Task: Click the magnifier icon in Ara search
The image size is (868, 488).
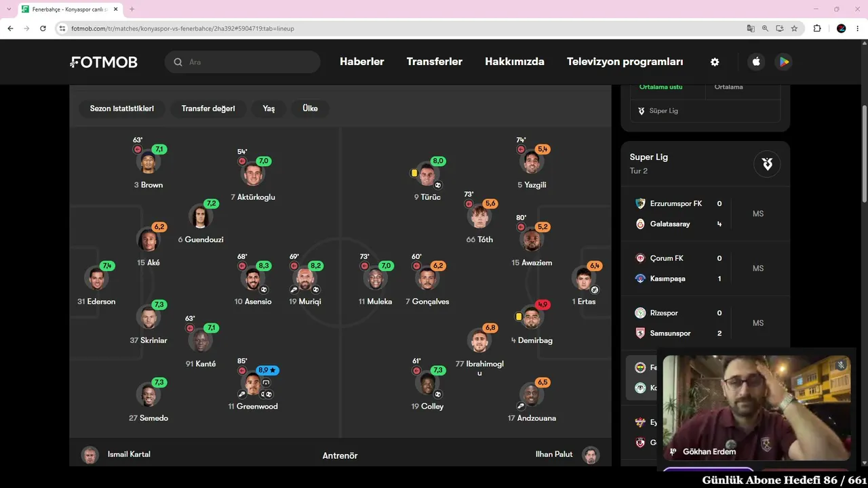Action: [178, 62]
